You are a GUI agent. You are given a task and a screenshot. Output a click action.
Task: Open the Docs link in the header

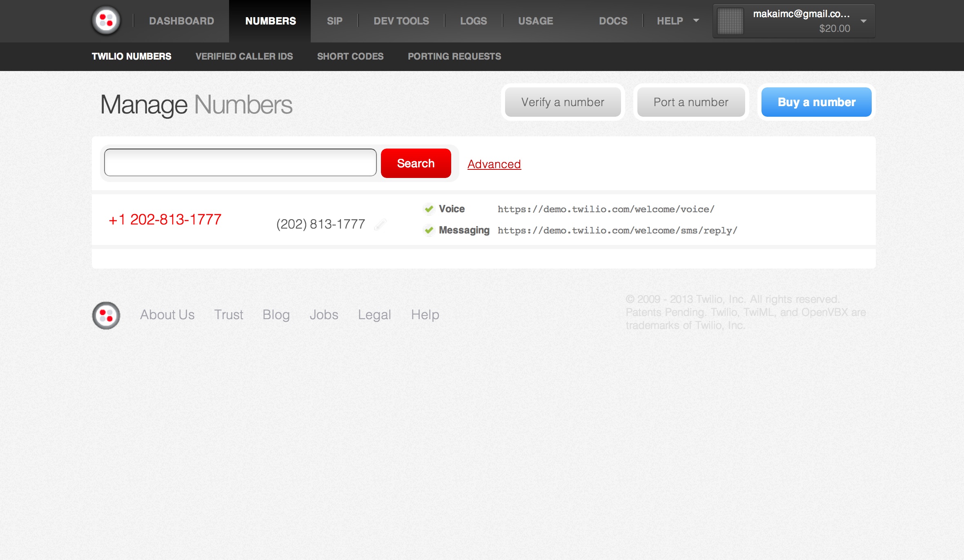coord(613,21)
